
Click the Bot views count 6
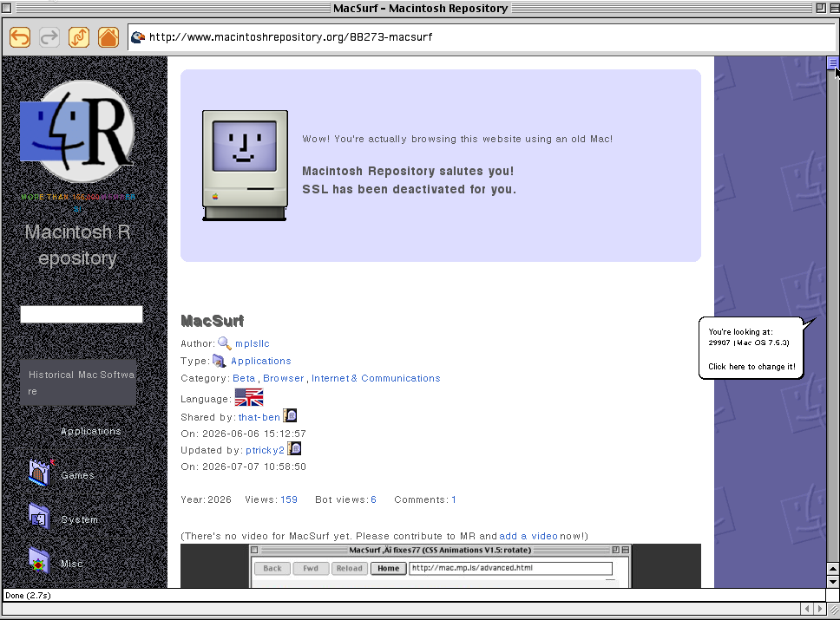click(x=373, y=499)
